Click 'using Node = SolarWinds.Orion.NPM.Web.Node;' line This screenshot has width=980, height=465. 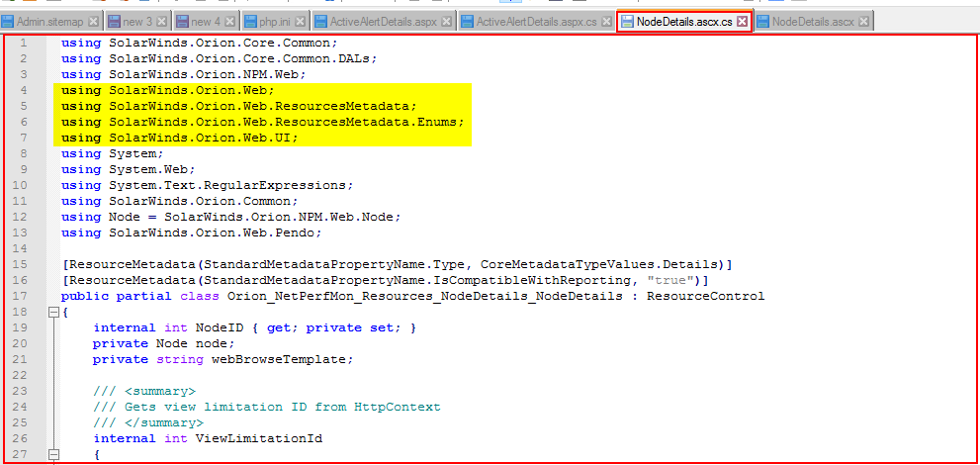(x=230, y=217)
